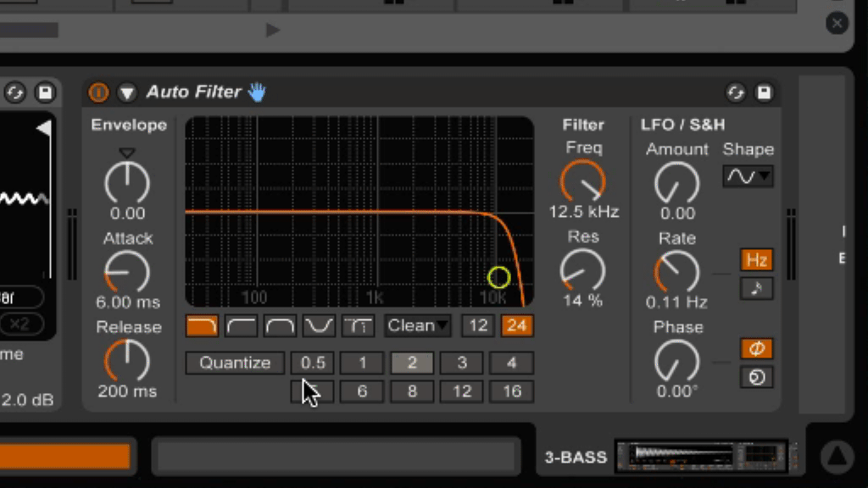This screenshot has width=868, height=488.
Task: Click the Envelope amount knob
Action: 127,183
